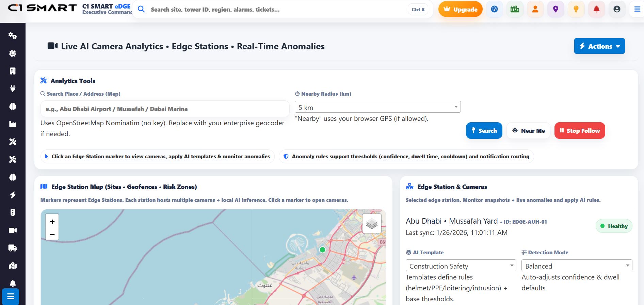Screen dimensions: 644x305
Task: Toggle the blue sidebar hamburger button
Action: [x=11, y=296]
